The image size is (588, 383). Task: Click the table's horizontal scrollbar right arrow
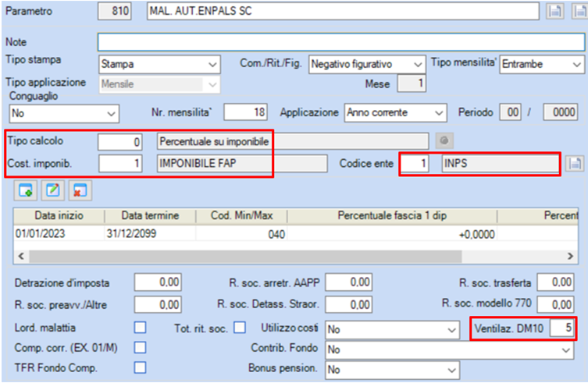pos(570,257)
